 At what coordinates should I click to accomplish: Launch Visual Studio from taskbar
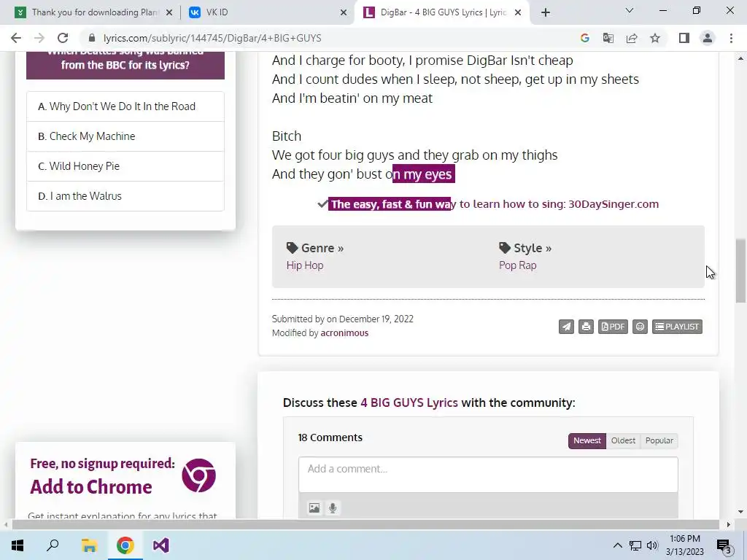point(161,545)
